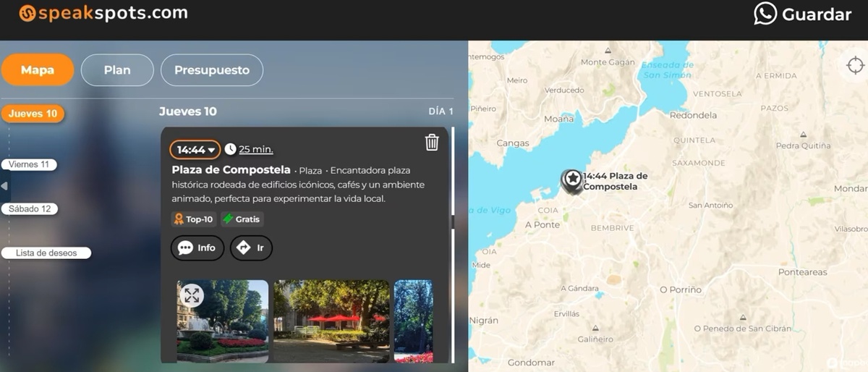Viewport: 868px width, 372px height.
Task: Click the Pedra Quitiña peak label
Action: 803,145
